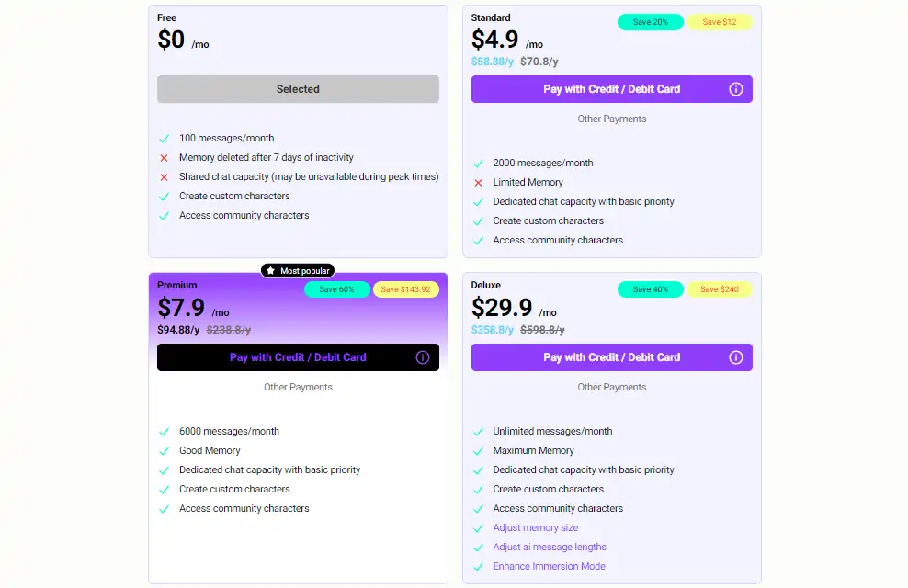Image resolution: width=908 pixels, height=588 pixels.
Task: Click the Selected button on the Free plan
Action: tap(298, 89)
